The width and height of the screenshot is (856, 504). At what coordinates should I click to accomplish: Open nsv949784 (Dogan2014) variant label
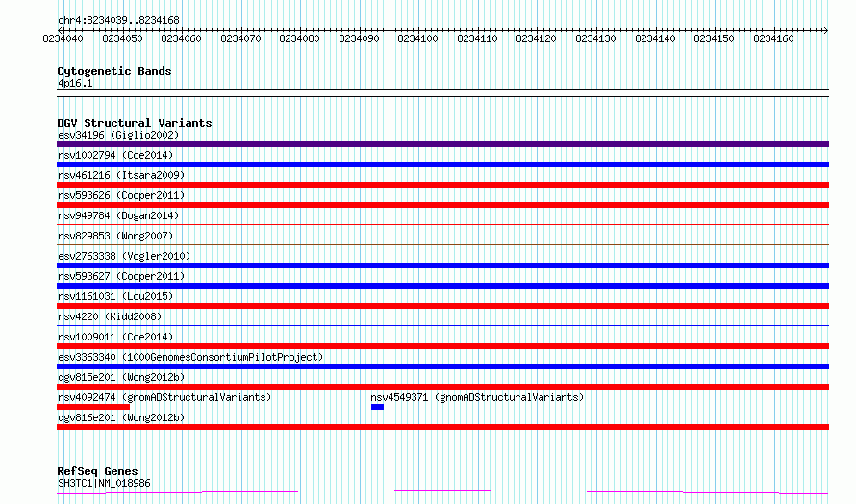pos(118,215)
